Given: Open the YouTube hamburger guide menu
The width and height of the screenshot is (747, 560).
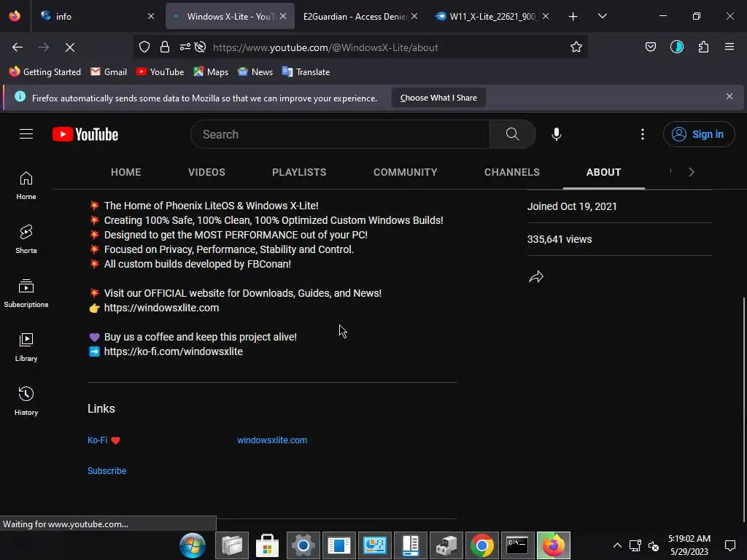Looking at the screenshot, I should (x=26, y=134).
